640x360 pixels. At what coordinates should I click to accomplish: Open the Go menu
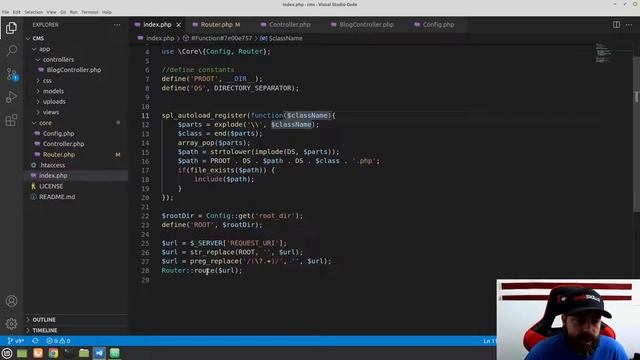coord(63,12)
